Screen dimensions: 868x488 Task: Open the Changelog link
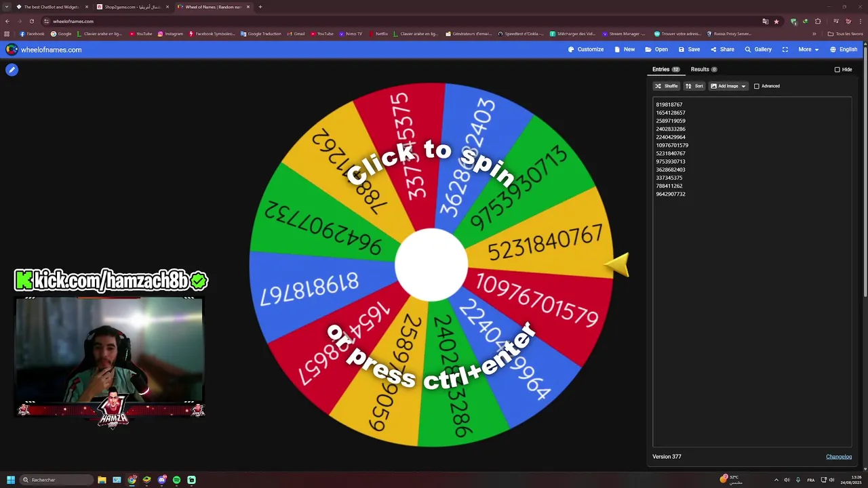839,457
